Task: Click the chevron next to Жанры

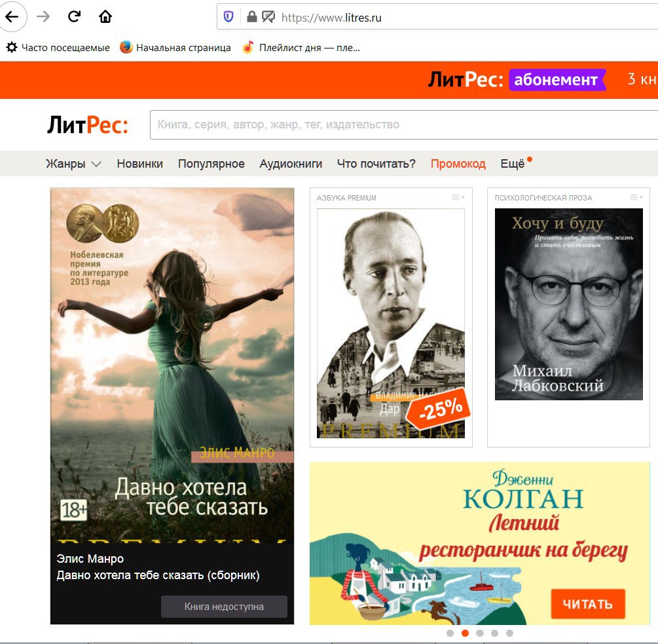Action: click(x=96, y=164)
